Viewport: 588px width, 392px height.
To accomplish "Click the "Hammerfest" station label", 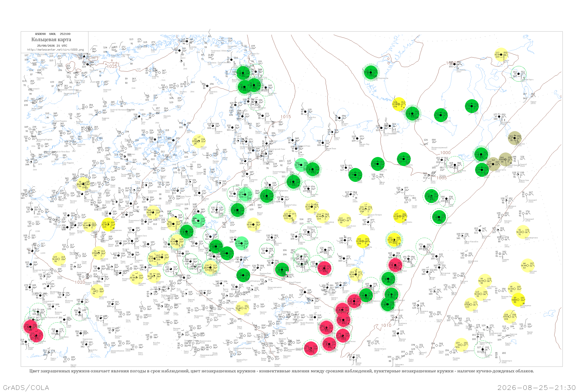I will [232, 46].
